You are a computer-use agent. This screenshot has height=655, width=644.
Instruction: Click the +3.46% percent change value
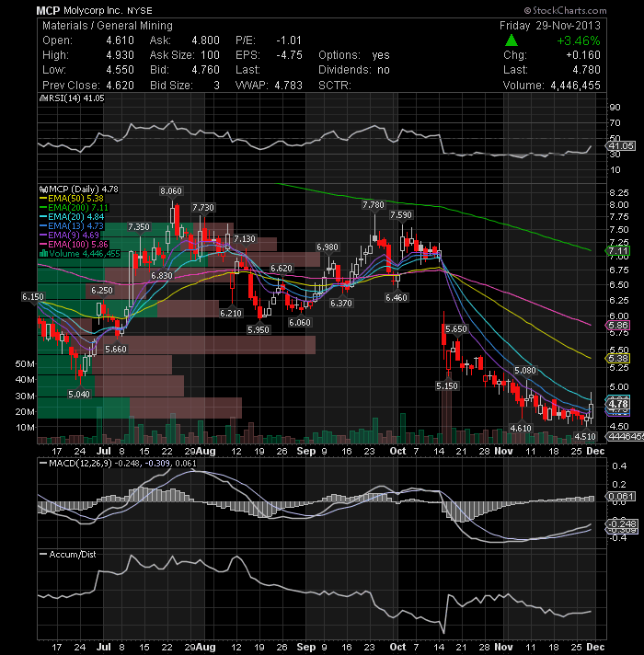coord(579,40)
